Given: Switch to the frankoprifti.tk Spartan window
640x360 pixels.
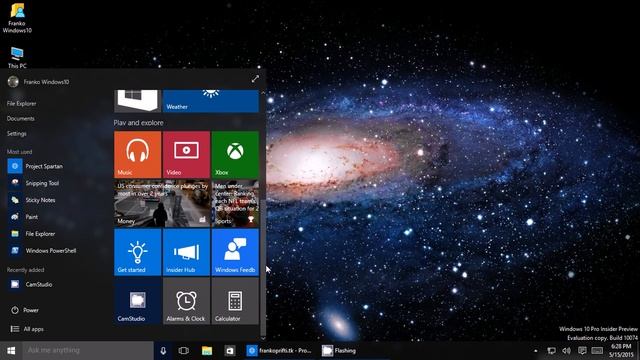Looking at the screenshot, I should (x=280, y=351).
